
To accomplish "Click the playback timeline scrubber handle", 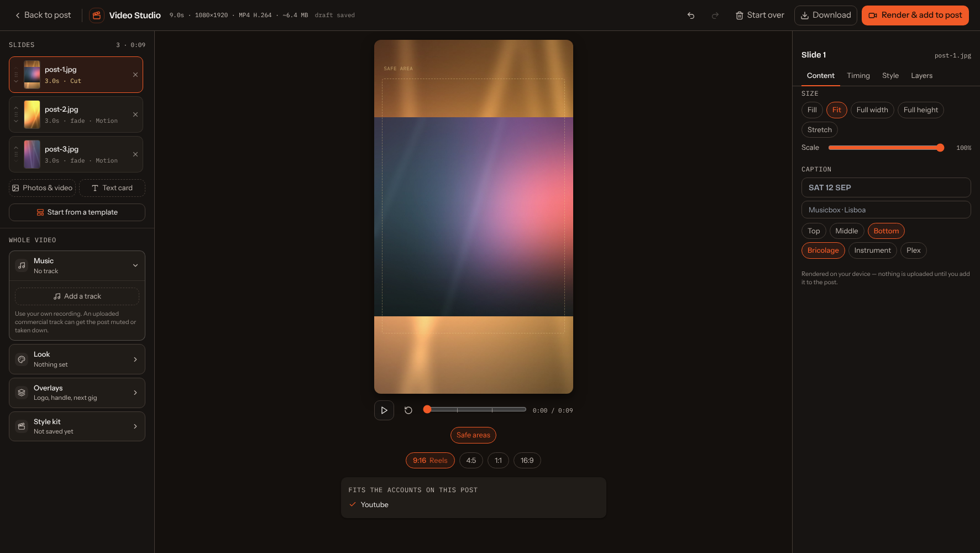I will tap(427, 410).
